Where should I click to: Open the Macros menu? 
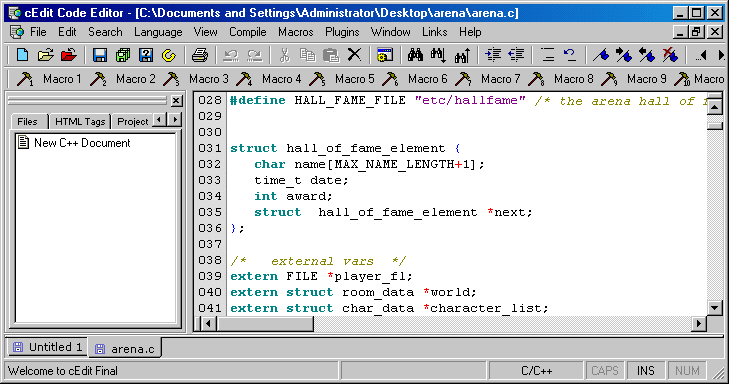(296, 32)
